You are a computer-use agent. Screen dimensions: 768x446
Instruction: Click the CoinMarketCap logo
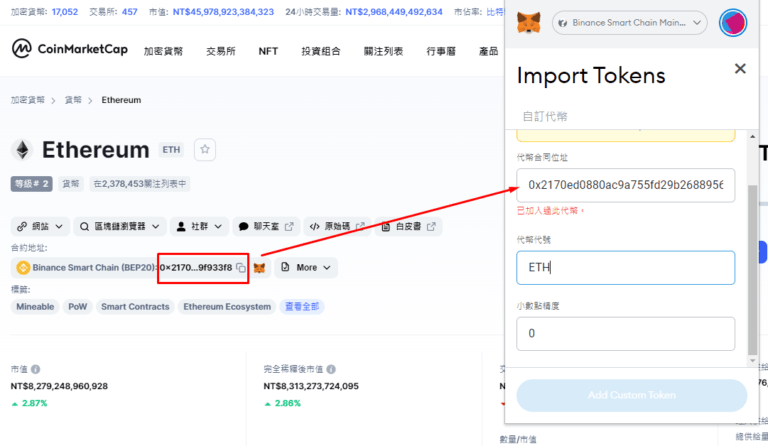tap(70, 49)
